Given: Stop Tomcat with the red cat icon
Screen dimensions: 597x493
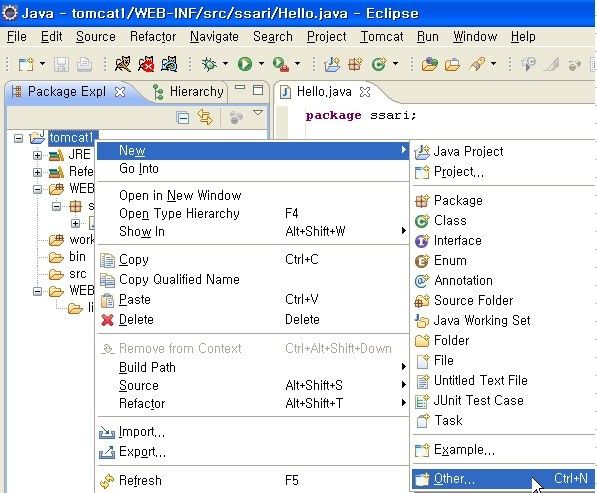Looking at the screenshot, I should pos(146,64).
